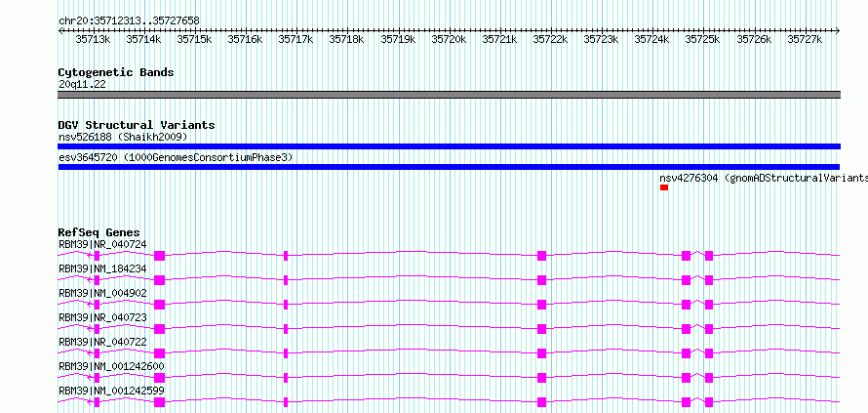Screen dimensions: 868x413
Task: Click the RBM39|NM_184234 transcript label
Action: point(102,268)
